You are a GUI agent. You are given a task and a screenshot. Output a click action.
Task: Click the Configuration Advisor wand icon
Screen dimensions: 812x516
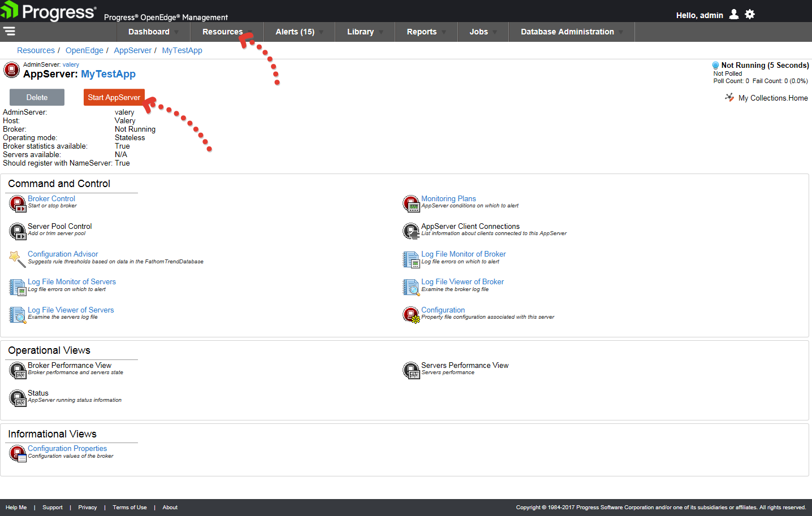(18, 259)
